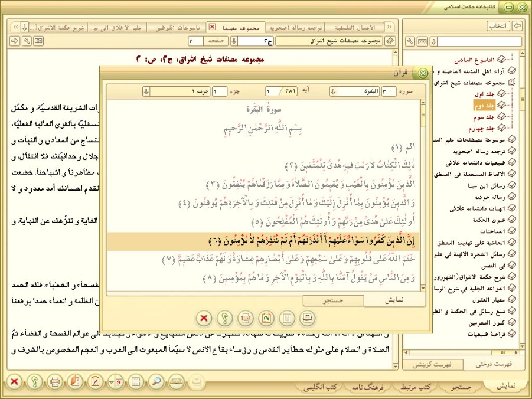This screenshot has width=532, height=399.
Task: Switch to the فهرست درختي tab
Action: (x=494, y=365)
